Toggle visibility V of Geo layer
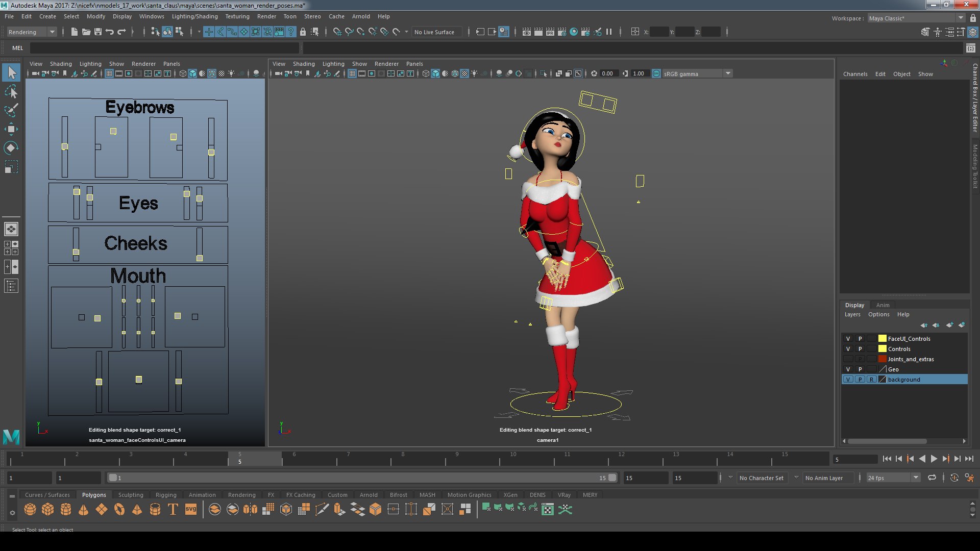The image size is (980, 551). [x=848, y=369]
